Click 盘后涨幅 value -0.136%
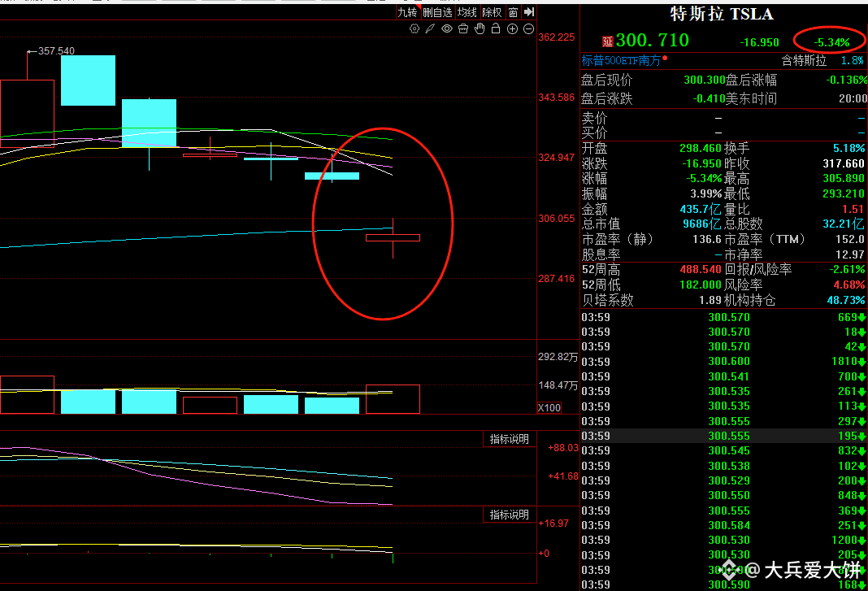This screenshot has height=591, width=868. point(846,80)
